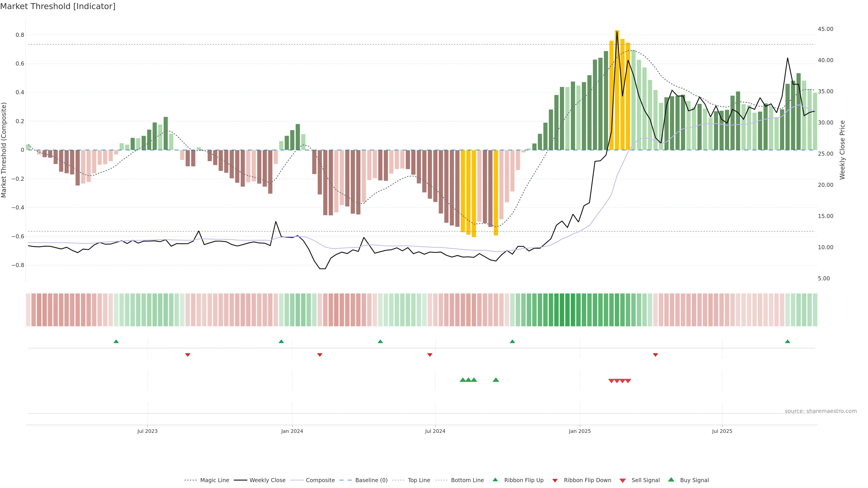Click the last Ribbon Flip Up marker after Jul 2025
Viewport: 868px width, 488px height.
788,342
